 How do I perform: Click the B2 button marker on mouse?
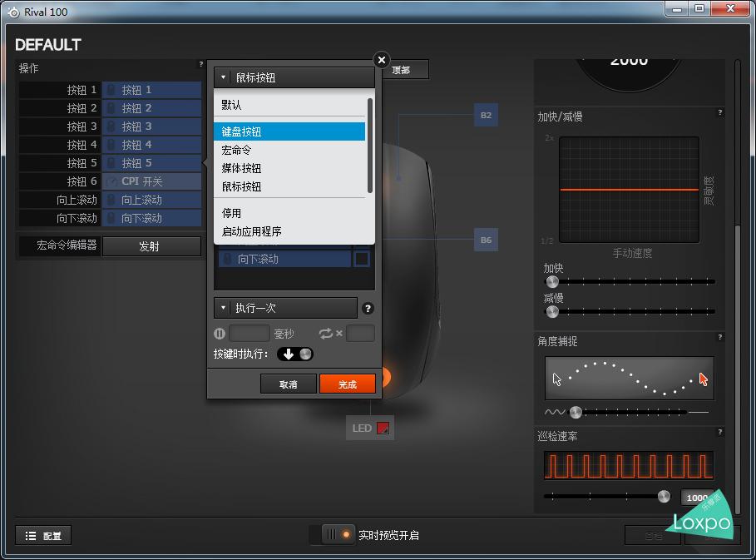(x=486, y=115)
